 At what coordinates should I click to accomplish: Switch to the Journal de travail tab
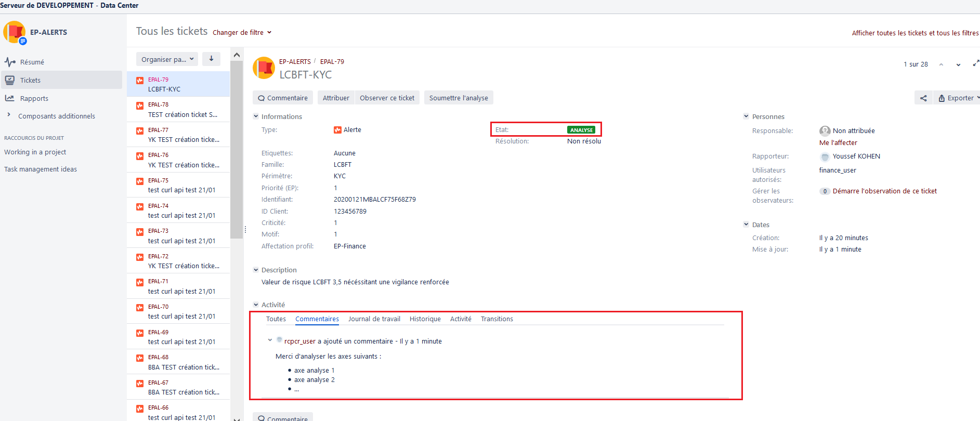(x=374, y=319)
